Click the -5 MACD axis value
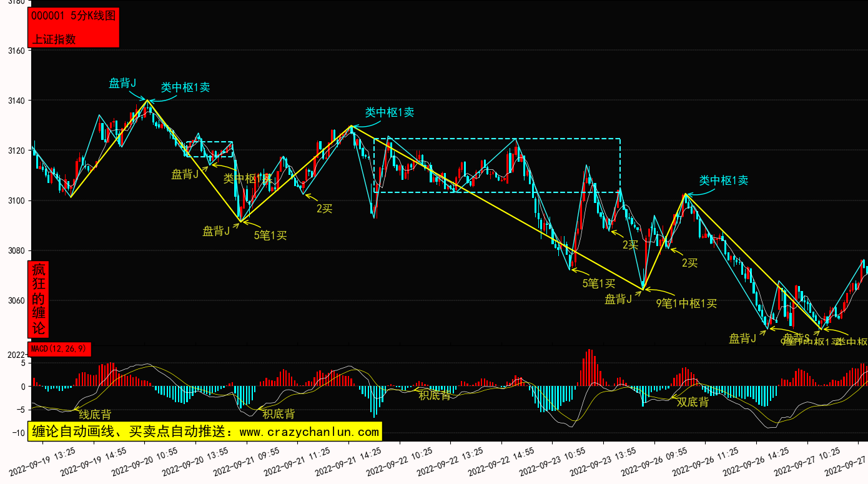This screenshot has width=868, height=484. (x=19, y=410)
